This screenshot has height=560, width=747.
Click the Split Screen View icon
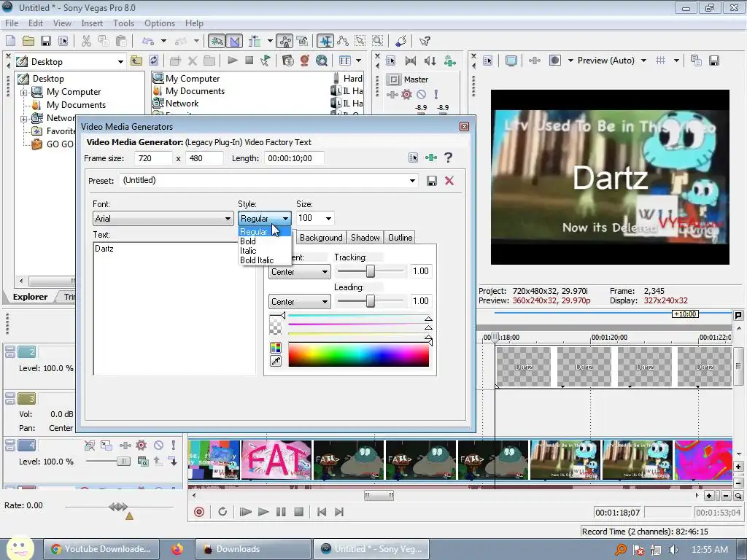point(554,61)
